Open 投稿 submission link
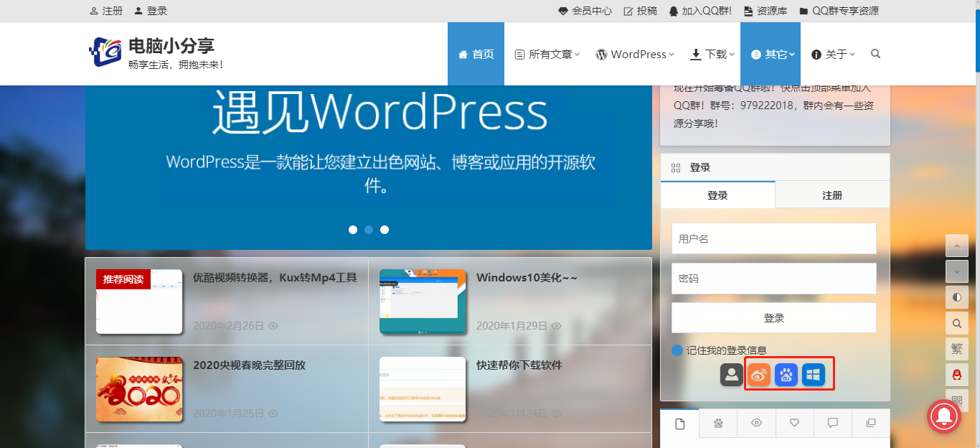This screenshot has height=448, width=980. [x=640, y=11]
